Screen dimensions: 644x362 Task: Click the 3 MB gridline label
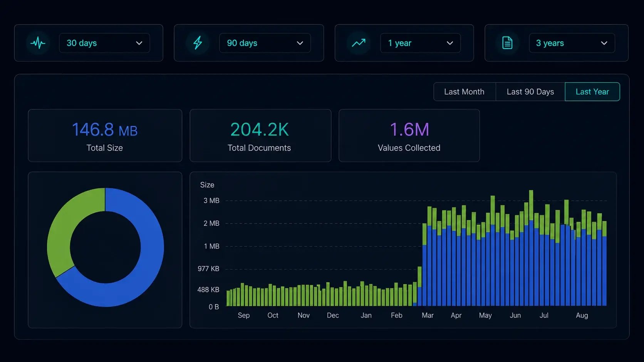(x=211, y=200)
